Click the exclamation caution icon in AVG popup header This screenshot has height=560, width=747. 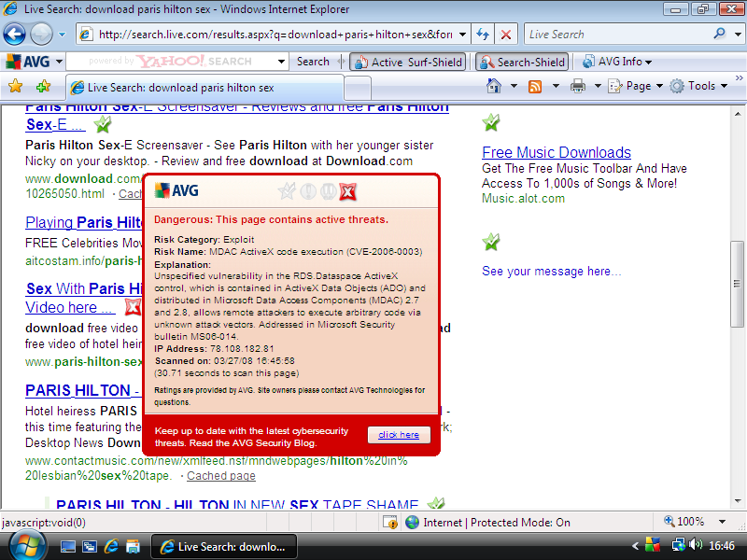tap(308, 191)
